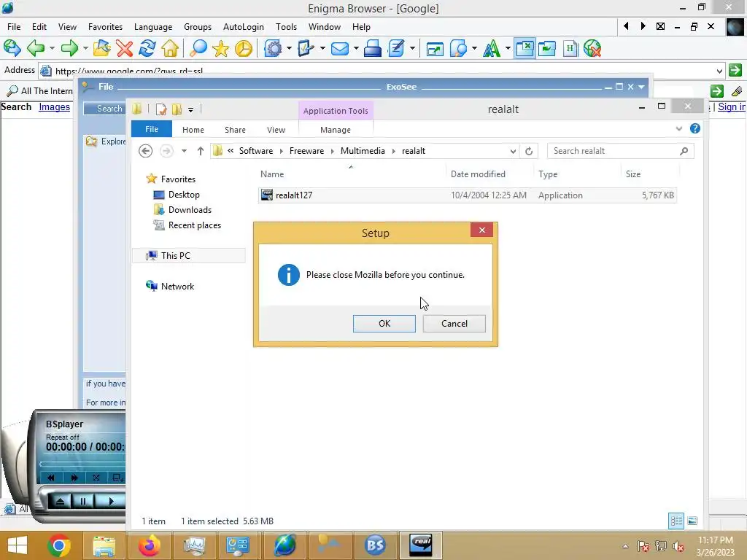Click the Forward arrow in Enigma Browser toolbar
This screenshot has height=560, width=747.
pyautogui.click(x=69, y=48)
